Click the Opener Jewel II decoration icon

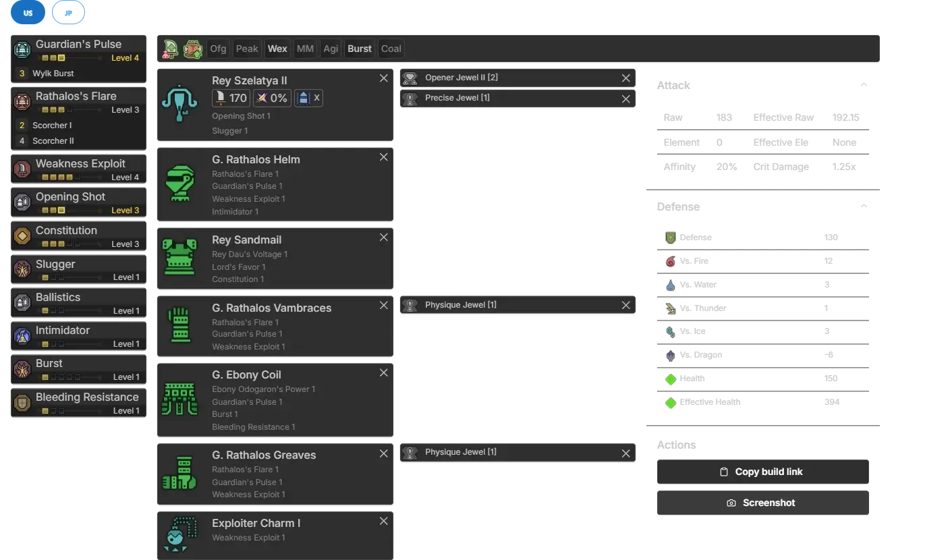pos(410,78)
